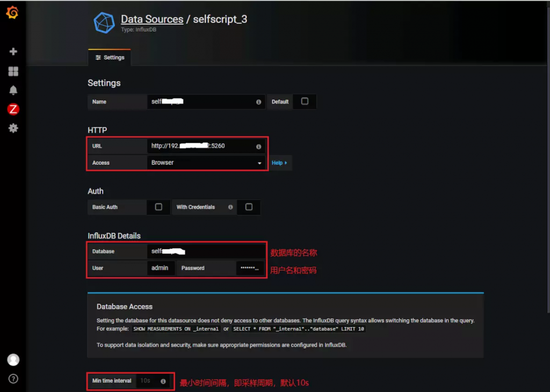550x392 pixels.
Task: Open the Grafana home logo
Action: click(x=13, y=13)
